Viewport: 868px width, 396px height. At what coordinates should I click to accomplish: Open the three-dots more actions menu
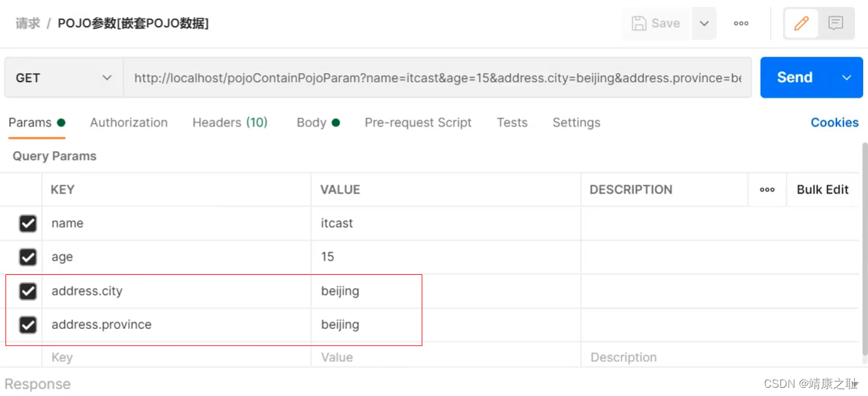[741, 23]
